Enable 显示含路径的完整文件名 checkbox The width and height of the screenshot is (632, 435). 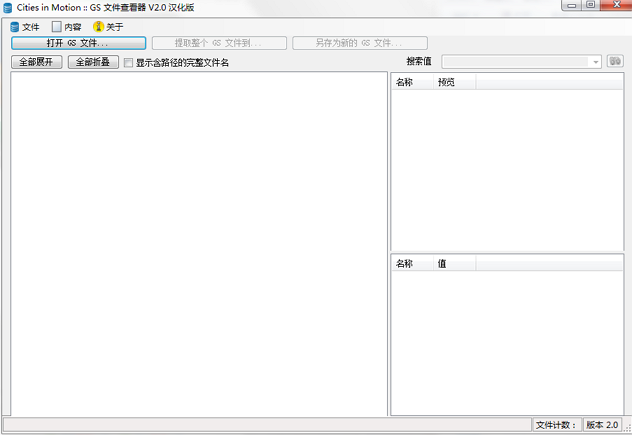pyautogui.click(x=128, y=62)
